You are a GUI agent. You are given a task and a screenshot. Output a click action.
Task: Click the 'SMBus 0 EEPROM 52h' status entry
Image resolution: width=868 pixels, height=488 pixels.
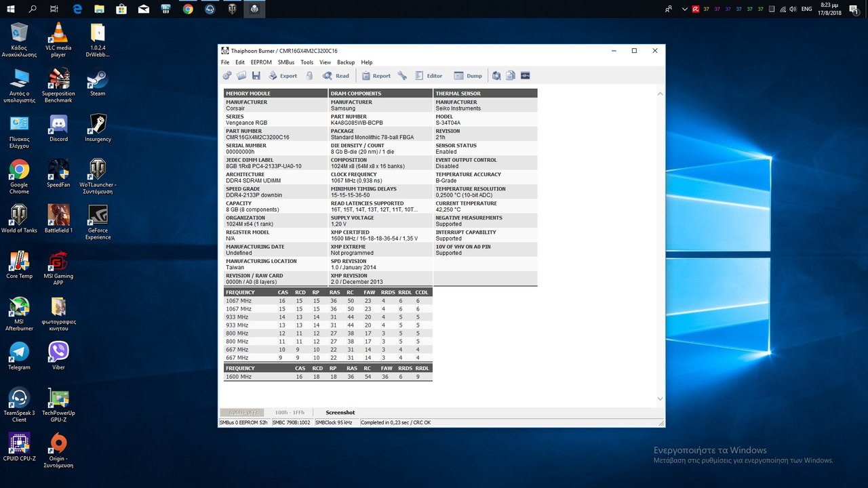tap(243, 422)
